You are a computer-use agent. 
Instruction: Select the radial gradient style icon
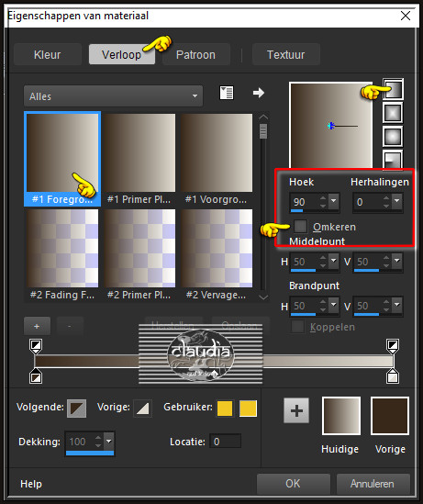pyautogui.click(x=393, y=159)
